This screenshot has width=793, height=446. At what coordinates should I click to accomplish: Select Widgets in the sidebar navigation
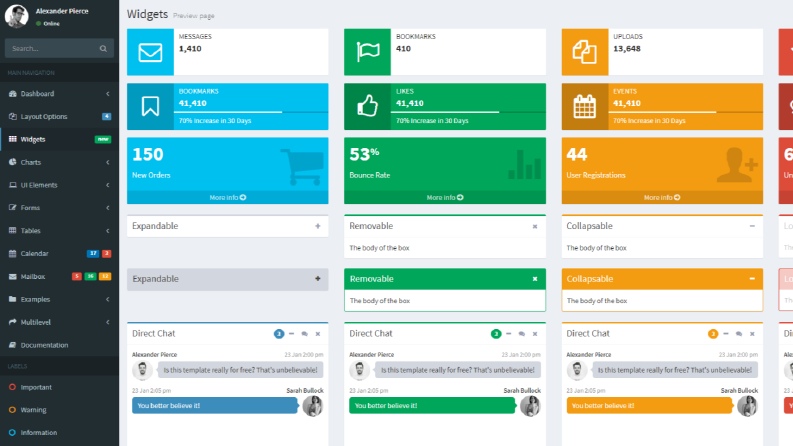[60, 139]
